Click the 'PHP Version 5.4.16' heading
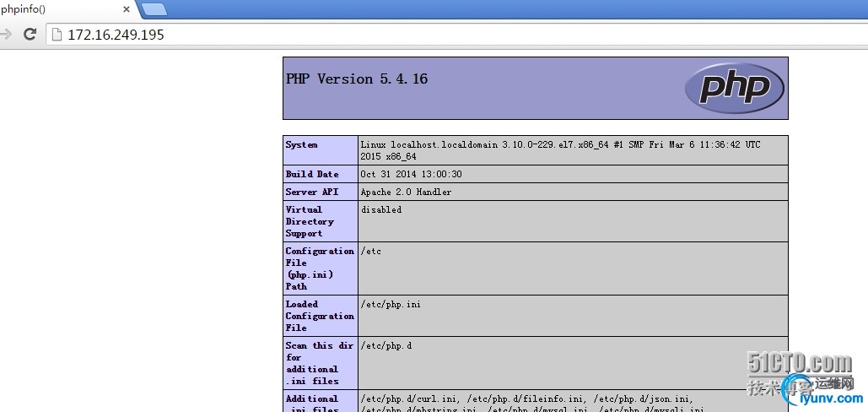The image size is (868, 412). tap(357, 79)
